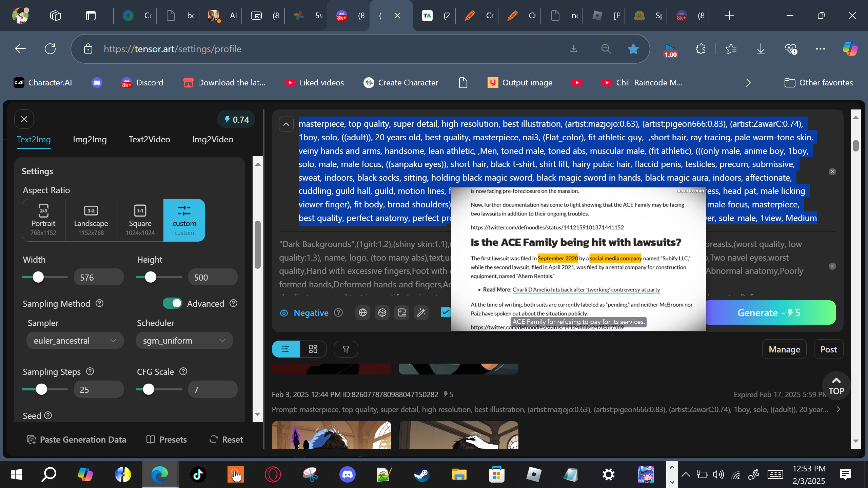Open Steam from the taskbar

[x=422, y=474]
